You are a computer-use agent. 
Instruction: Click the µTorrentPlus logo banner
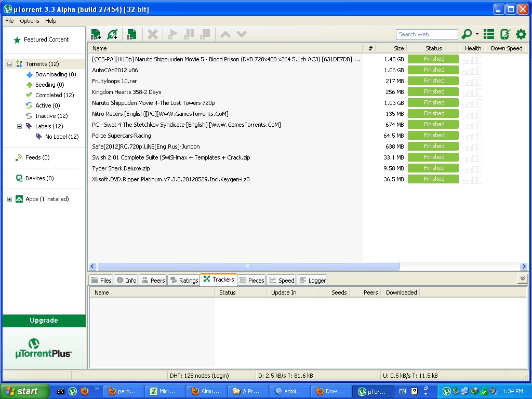pos(44,348)
